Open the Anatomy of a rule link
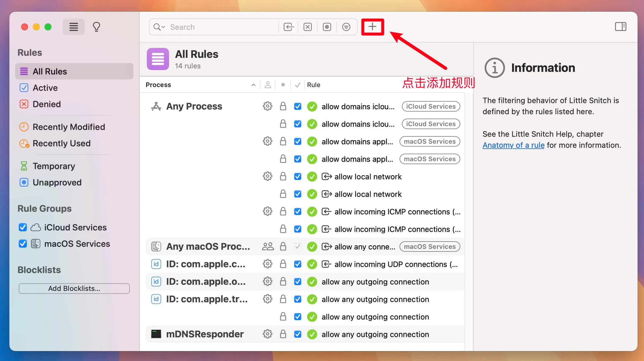 (513, 145)
